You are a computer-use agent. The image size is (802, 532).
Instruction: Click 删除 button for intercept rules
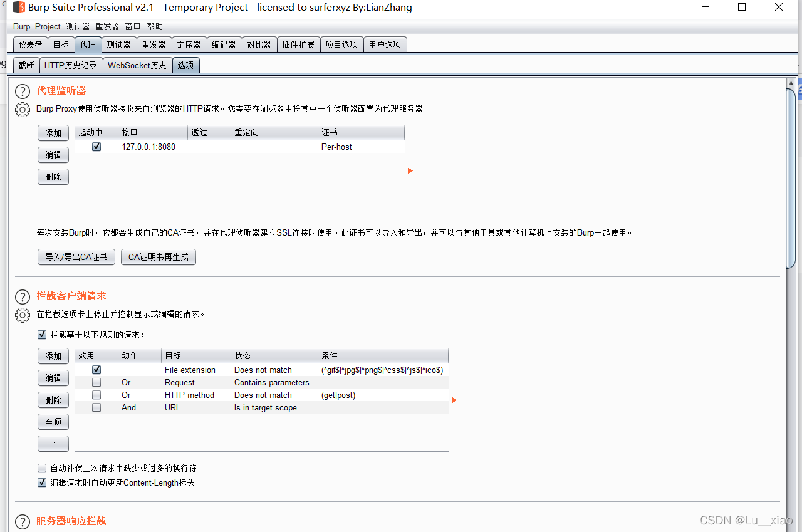pos(53,400)
